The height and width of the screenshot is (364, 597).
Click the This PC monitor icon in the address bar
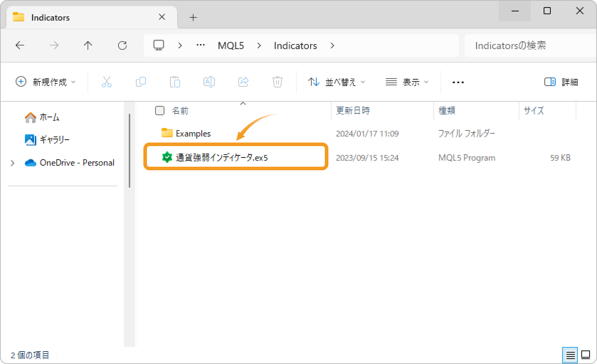159,45
